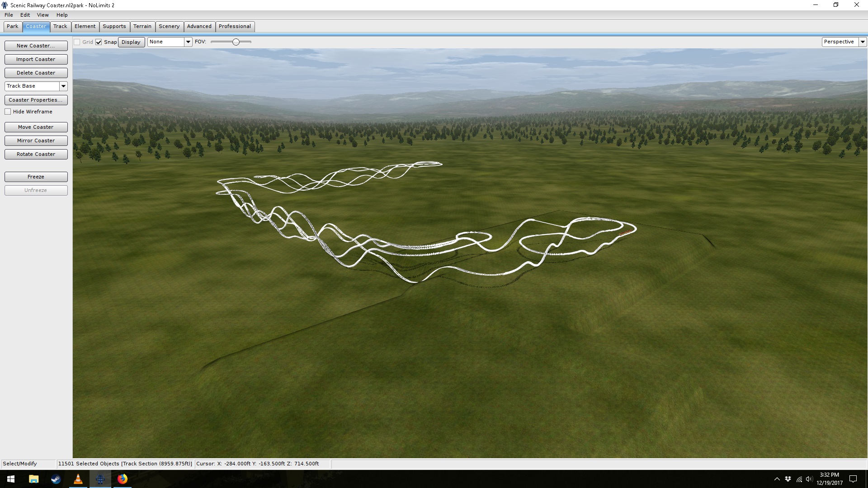Image resolution: width=868 pixels, height=488 pixels.
Task: Open the Edit menu
Action: 25,15
